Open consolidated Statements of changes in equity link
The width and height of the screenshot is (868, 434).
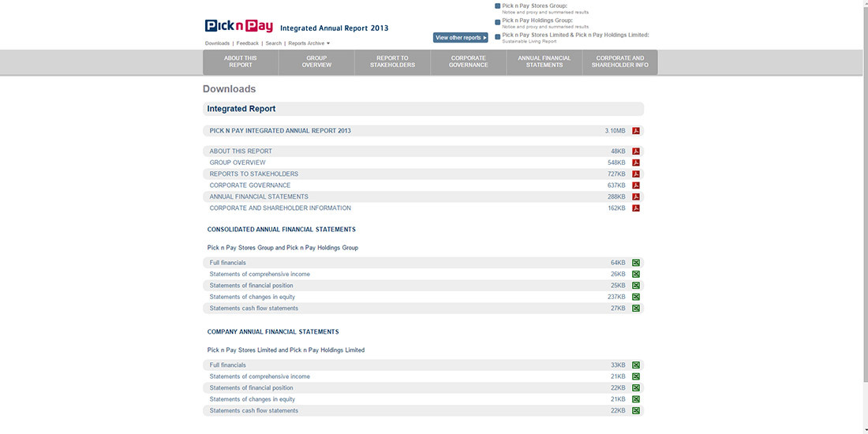click(253, 297)
